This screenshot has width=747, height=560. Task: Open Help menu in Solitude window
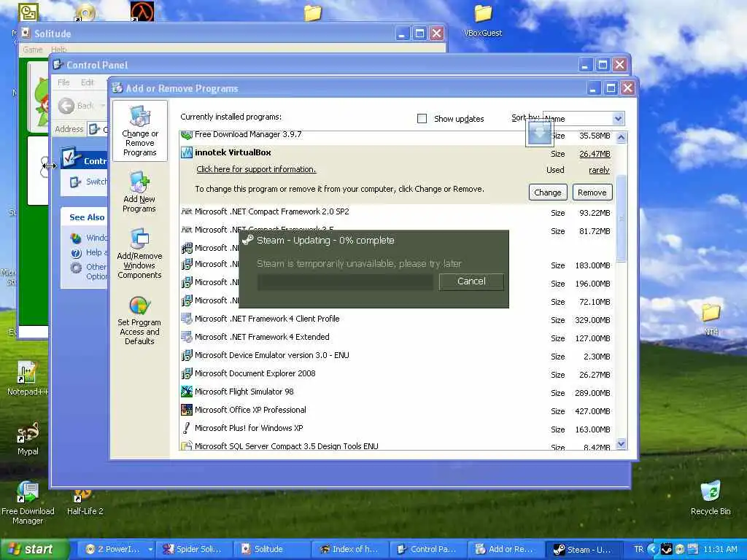pos(59,50)
